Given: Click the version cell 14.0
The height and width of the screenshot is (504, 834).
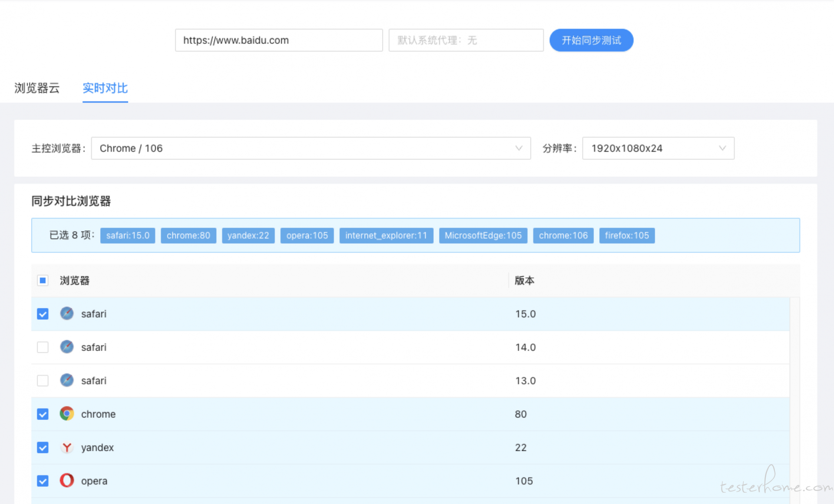Looking at the screenshot, I should point(526,347).
